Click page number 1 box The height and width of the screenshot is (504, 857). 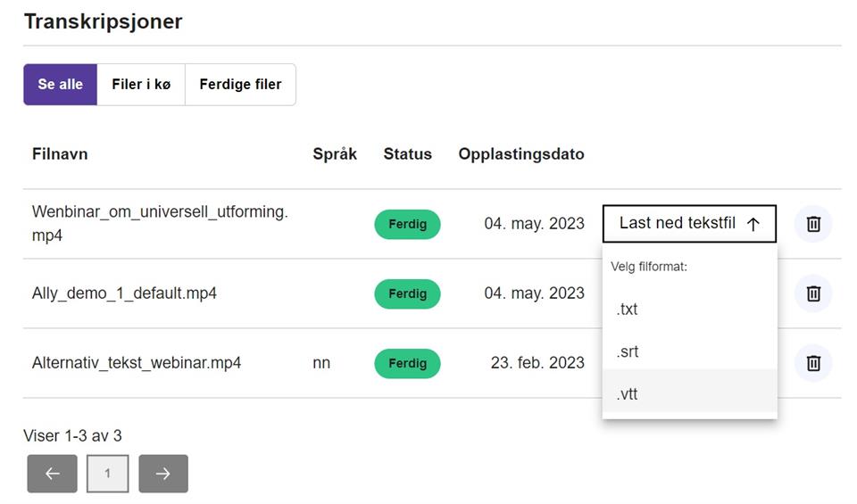(108, 474)
